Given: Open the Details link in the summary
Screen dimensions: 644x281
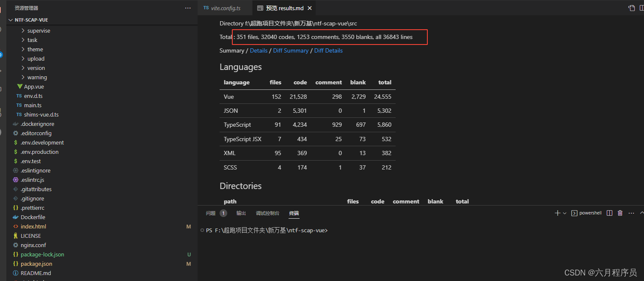Looking at the screenshot, I should point(259,50).
